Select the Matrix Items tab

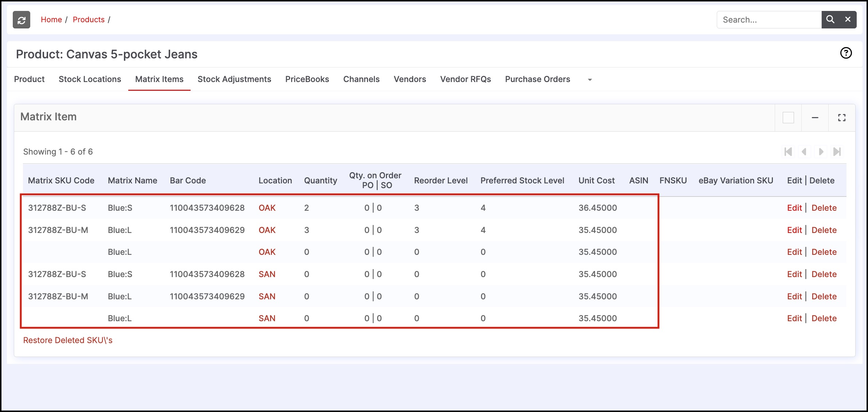click(x=159, y=79)
